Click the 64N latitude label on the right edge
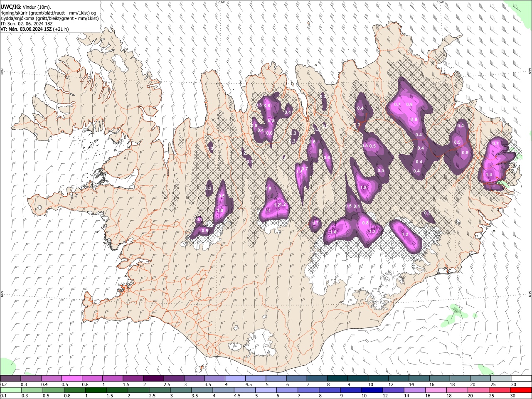This screenshot has height=399, width=532. [530, 293]
